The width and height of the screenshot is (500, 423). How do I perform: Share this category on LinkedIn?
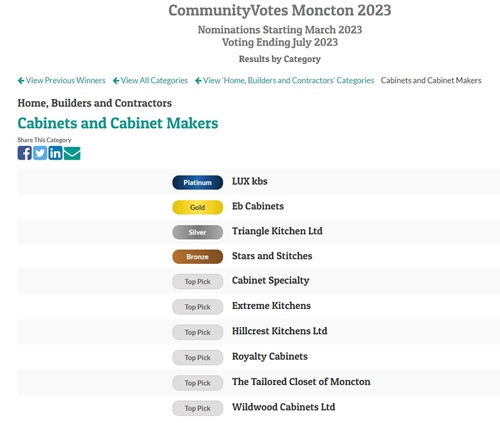[x=55, y=153]
